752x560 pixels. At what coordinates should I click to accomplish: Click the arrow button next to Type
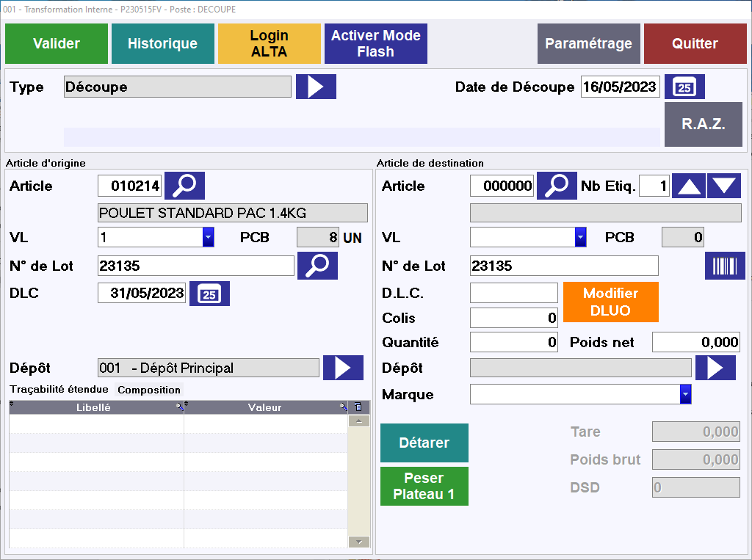[x=316, y=87]
